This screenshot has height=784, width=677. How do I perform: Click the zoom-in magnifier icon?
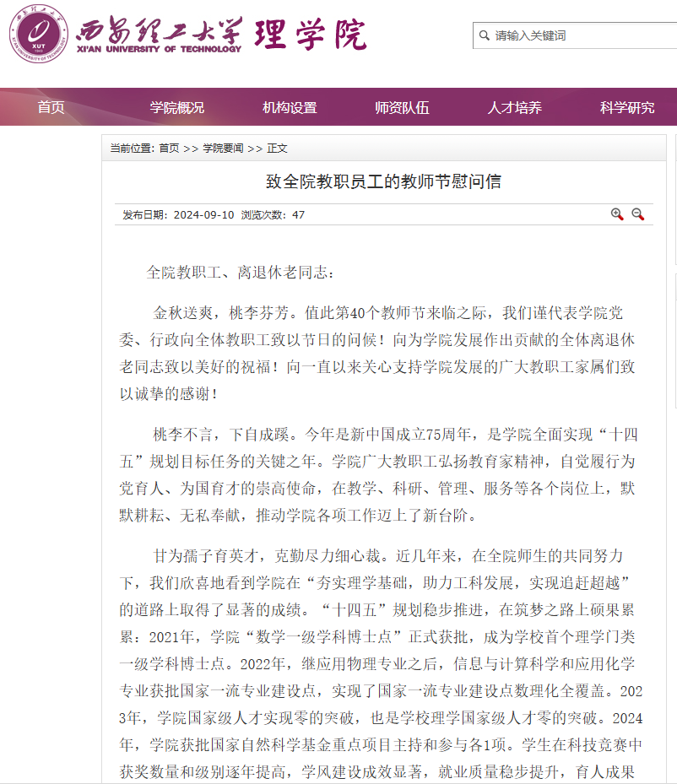coord(617,214)
